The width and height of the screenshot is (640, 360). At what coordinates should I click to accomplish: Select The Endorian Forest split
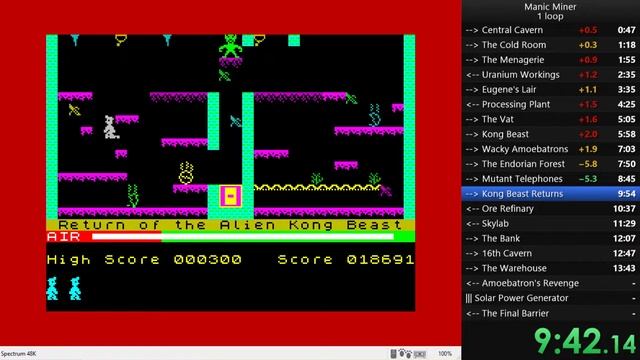pos(551,164)
